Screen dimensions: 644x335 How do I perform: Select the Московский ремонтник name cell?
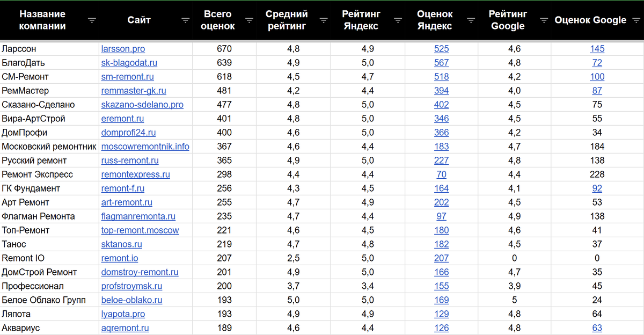tap(49, 147)
